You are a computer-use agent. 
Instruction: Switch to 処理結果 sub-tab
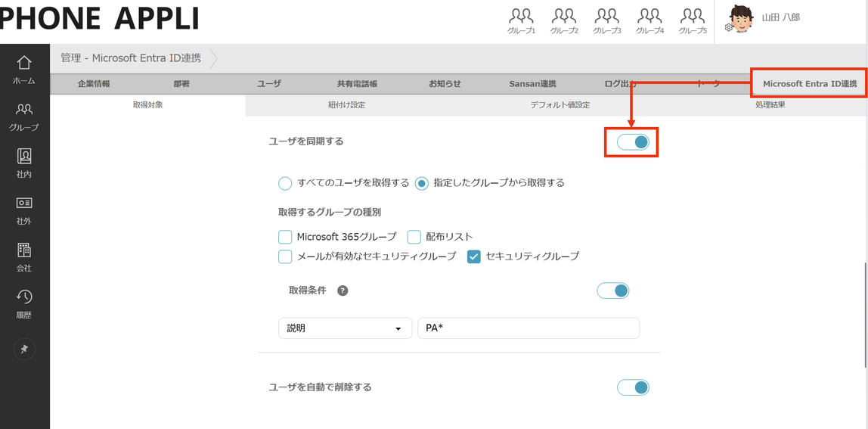click(x=770, y=104)
